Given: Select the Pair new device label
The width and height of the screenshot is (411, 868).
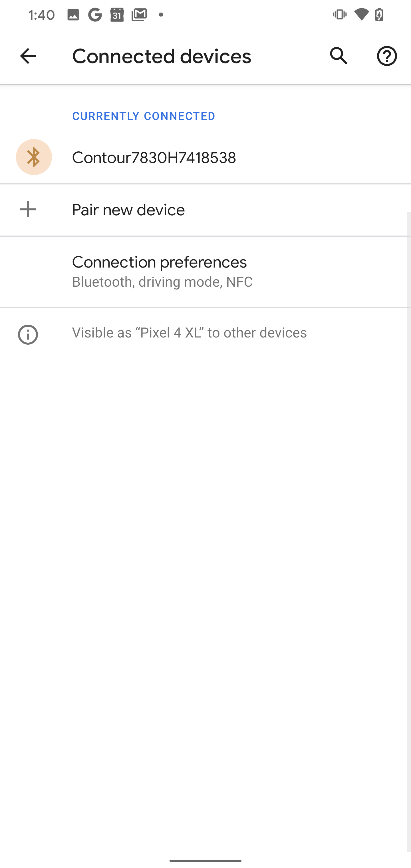Looking at the screenshot, I should click(128, 210).
